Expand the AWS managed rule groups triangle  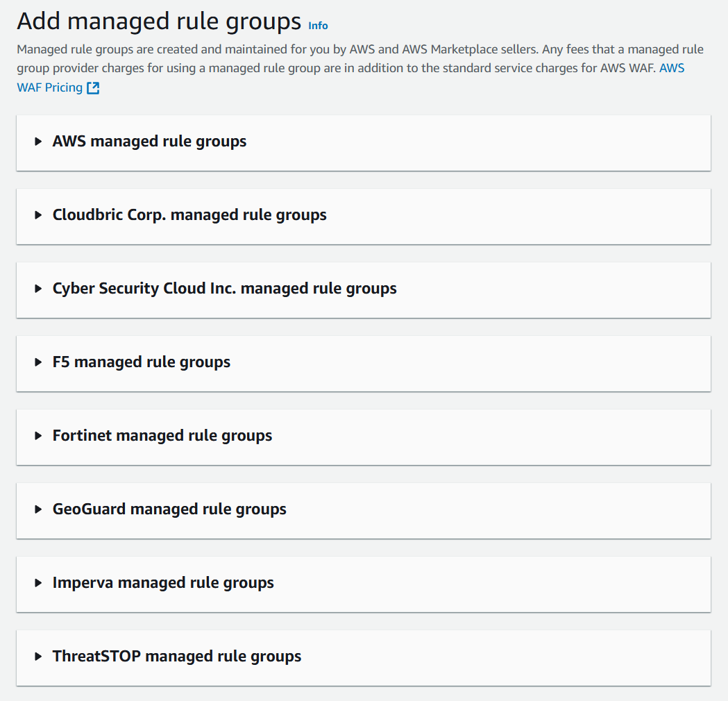click(x=38, y=142)
